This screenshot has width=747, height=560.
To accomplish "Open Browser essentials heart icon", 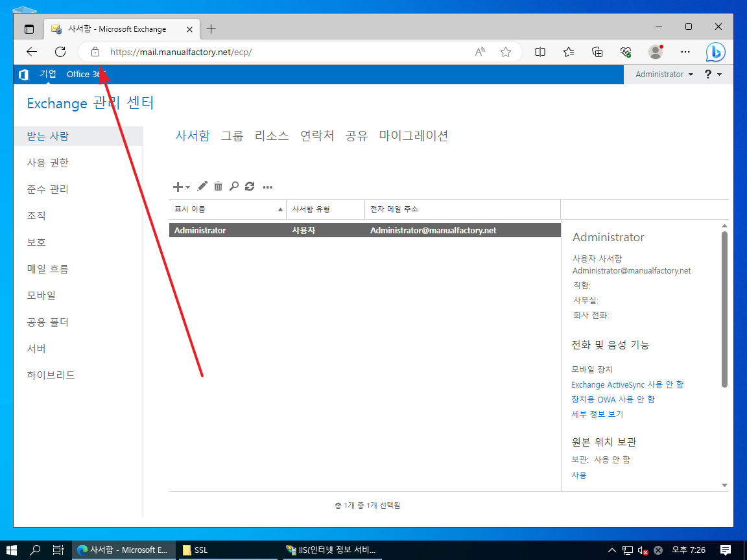I will pos(626,52).
